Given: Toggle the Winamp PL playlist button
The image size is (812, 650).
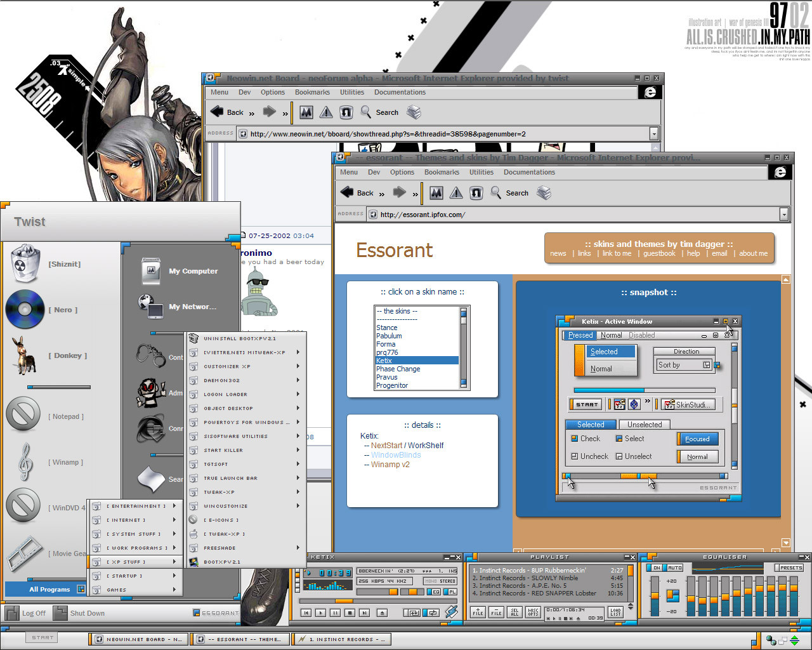Looking at the screenshot, I should (450, 592).
